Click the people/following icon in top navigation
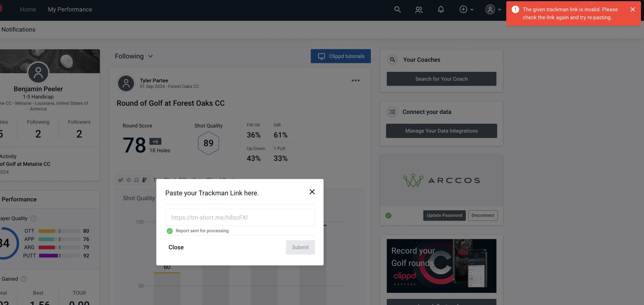This screenshot has width=644, height=305. coord(418,9)
